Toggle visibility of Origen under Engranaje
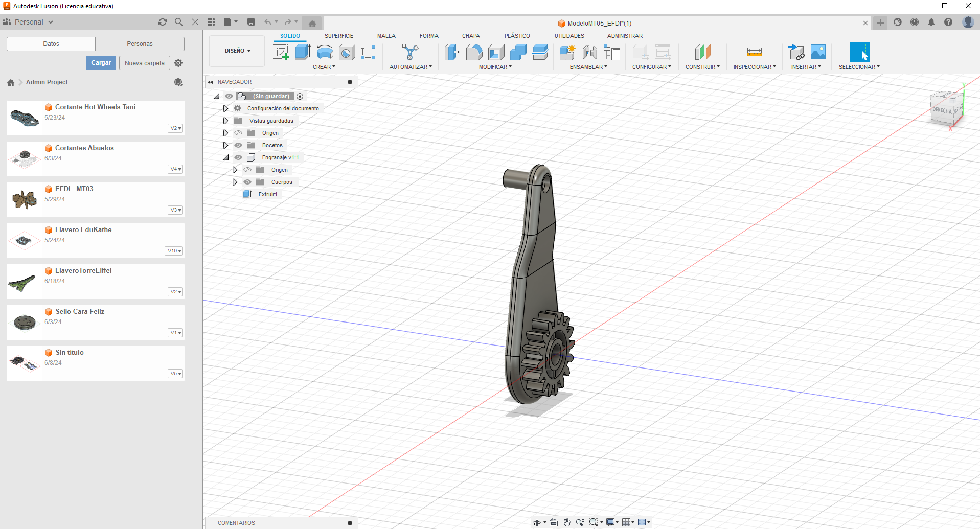980x529 pixels. pos(247,170)
